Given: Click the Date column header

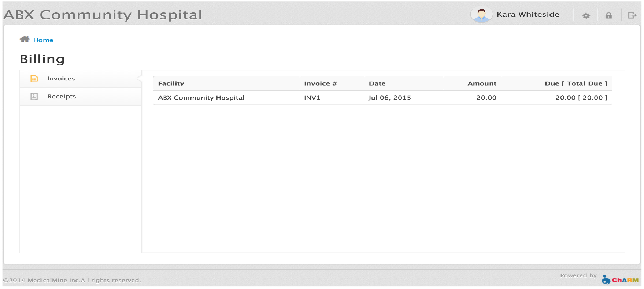Looking at the screenshot, I should tap(377, 83).
